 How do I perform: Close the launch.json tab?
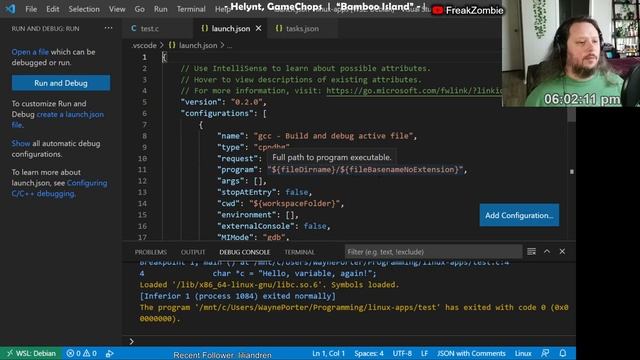point(258,29)
